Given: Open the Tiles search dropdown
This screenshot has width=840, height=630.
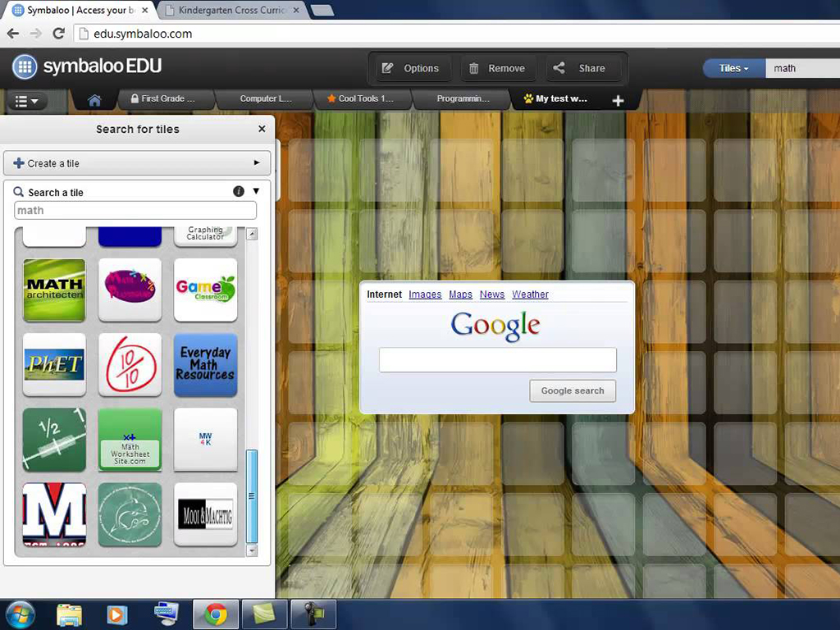Looking at the screenshot, I should (x=733, y=68).
